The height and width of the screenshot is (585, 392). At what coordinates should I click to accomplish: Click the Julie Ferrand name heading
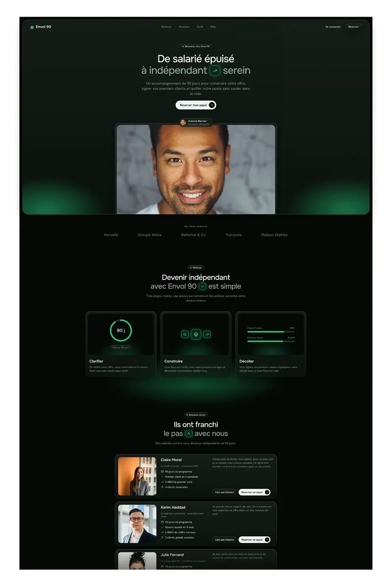(x=172, y=555)
